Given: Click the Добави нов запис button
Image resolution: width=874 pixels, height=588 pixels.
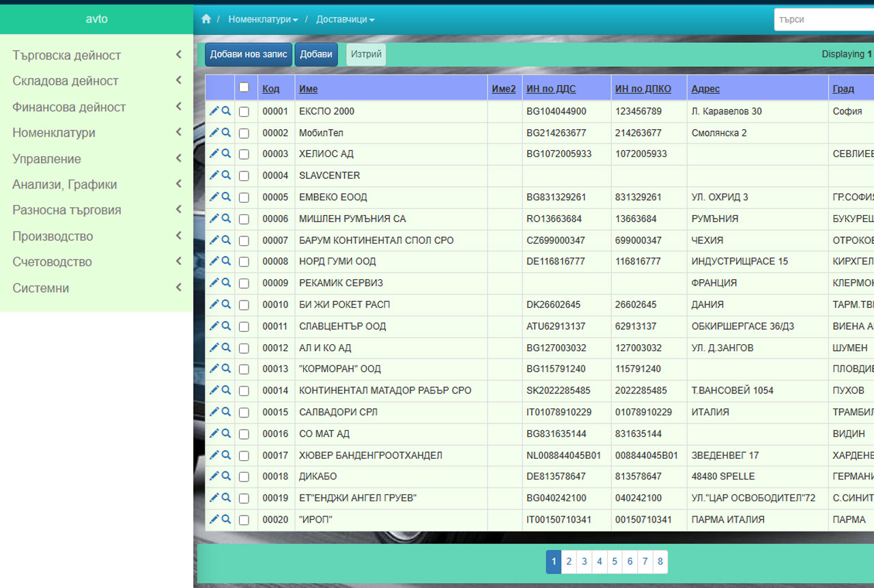Looking at the screenshot, I should pyautogui.click(x=249, y=55).
